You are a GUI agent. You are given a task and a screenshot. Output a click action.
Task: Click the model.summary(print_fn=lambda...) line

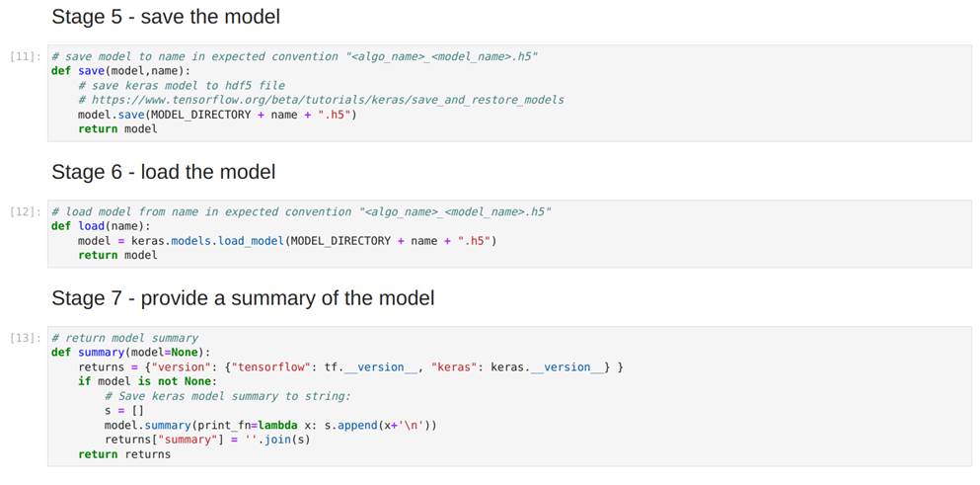pyautogui.click(x=270, y=425)
